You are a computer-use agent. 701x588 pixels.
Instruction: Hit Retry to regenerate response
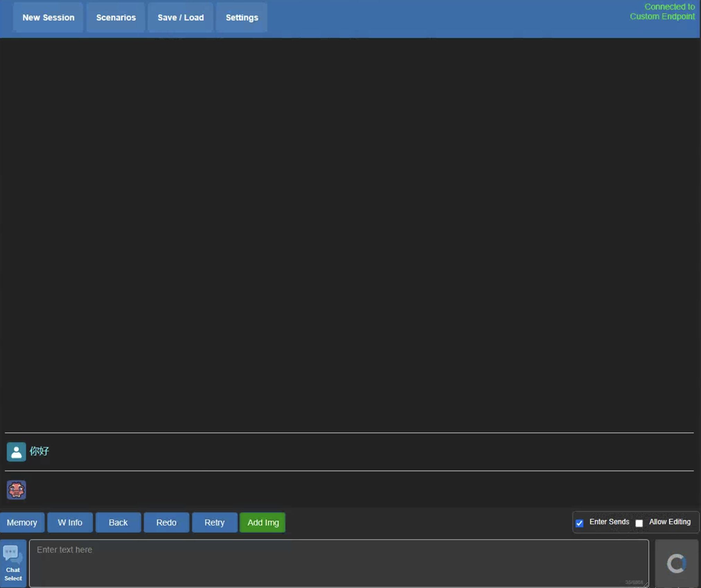point(214,522)
